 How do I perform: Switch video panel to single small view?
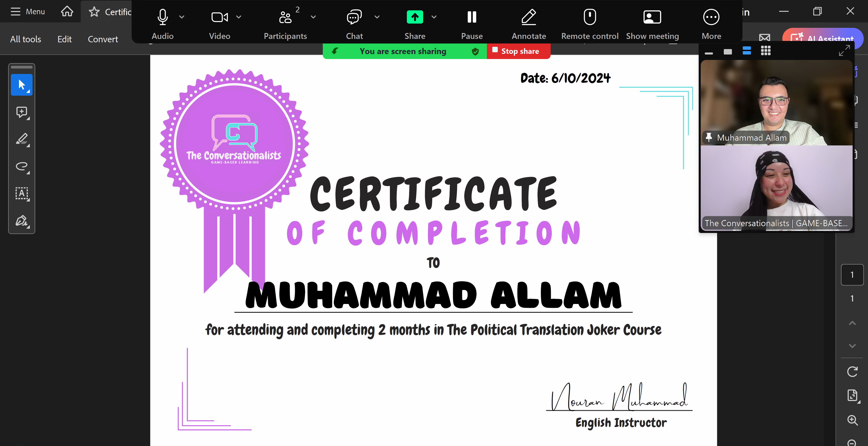(728, 52)
